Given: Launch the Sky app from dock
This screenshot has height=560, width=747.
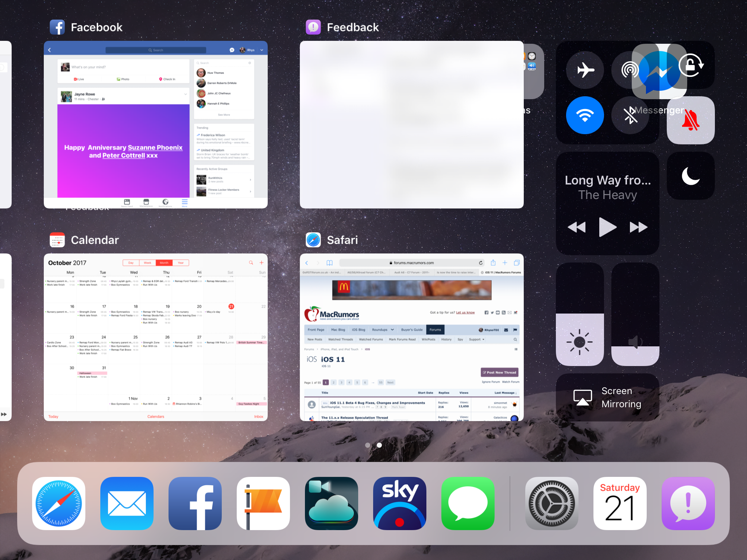Looking at the screenshot, I should pyautogui.click(x=400, y=503).
